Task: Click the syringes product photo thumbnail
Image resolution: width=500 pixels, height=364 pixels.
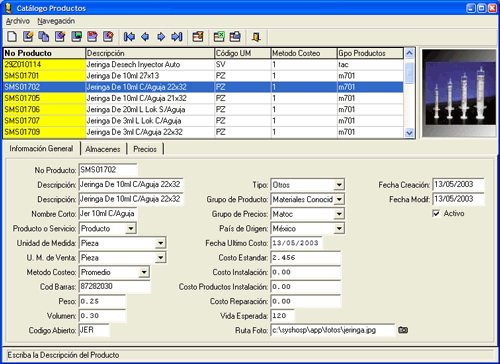Action: point(459,93)
